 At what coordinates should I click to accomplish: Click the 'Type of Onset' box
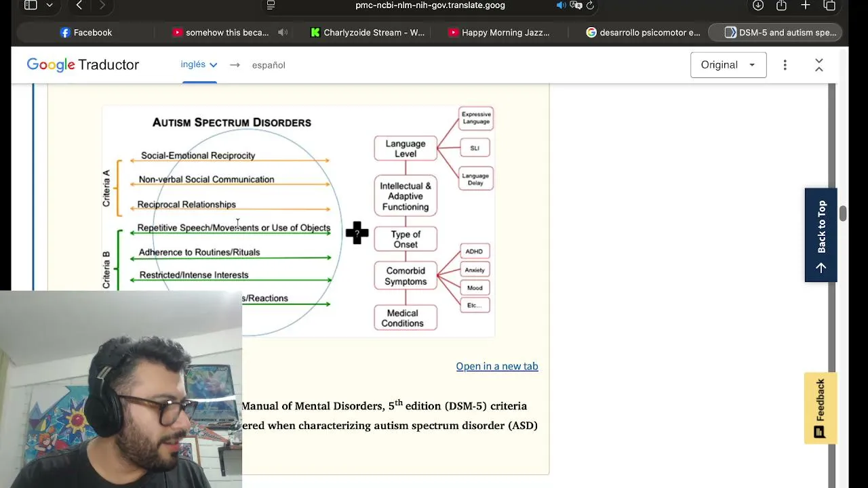point(406,239)
